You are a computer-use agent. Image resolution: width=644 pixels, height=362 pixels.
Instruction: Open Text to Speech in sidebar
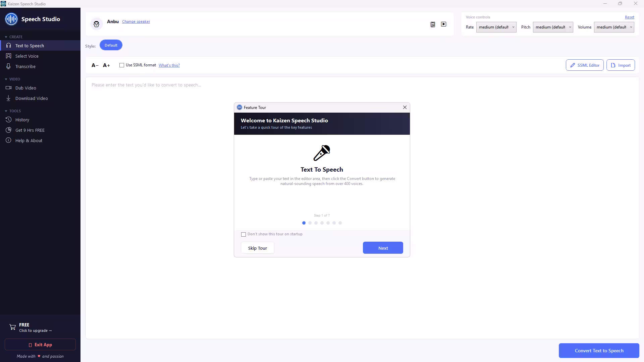pyautogui.click(x=40, y=46)
